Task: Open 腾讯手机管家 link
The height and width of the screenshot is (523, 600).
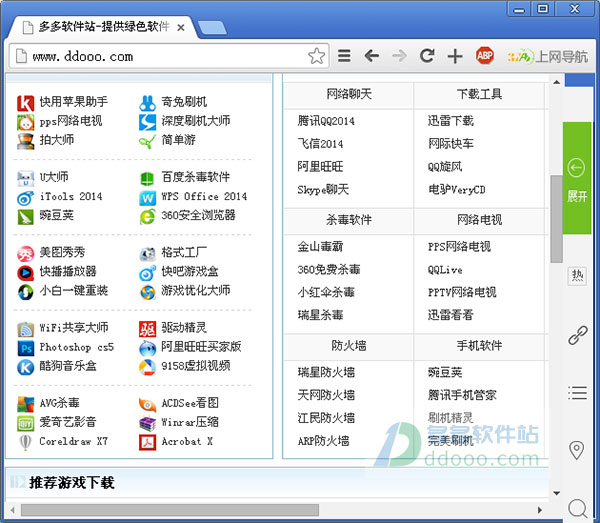Action: pyautogui.click(x=462, y=395)
